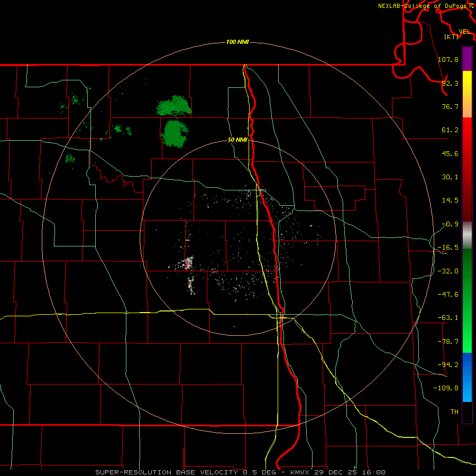Select the -78.7 scale value

[x=448, y=342]
